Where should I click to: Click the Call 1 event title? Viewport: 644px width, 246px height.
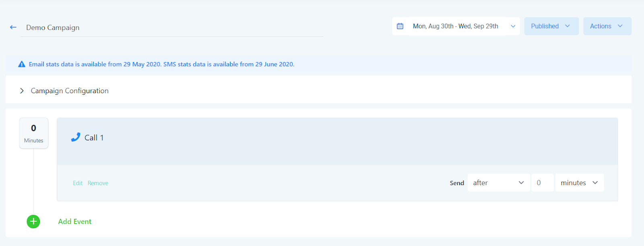click(x=94, y=138)
